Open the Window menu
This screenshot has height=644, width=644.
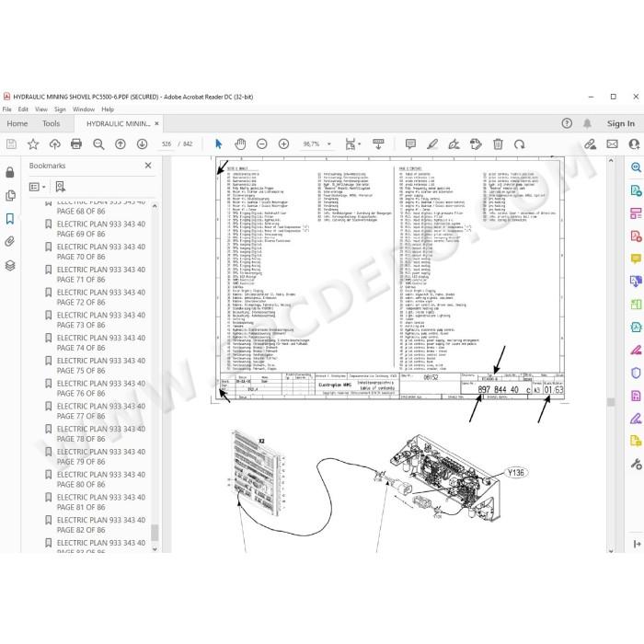84,109
